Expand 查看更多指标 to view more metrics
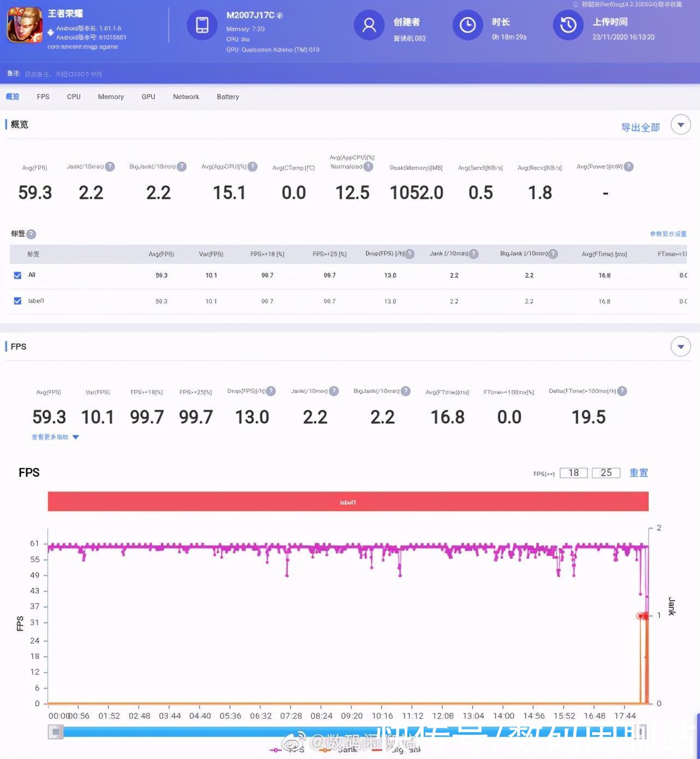 tap(55, 437)
